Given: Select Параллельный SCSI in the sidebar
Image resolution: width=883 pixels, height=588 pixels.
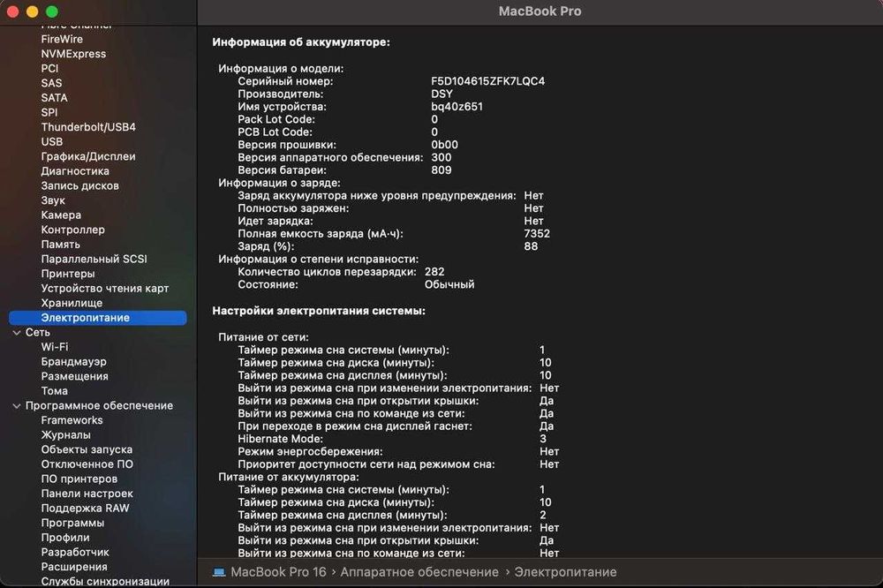Looking at the screenshot, I should click(x=94, y=259).
